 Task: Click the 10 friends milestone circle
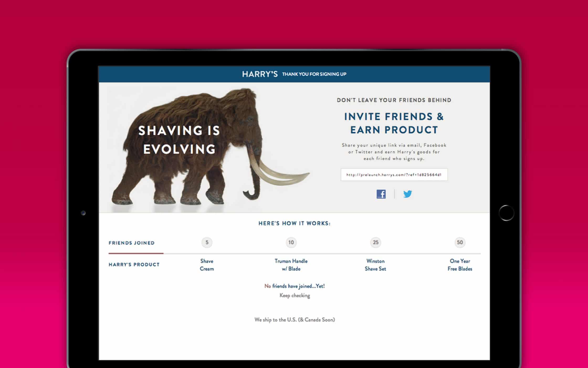pyautogui.click(x=291, y=242)
